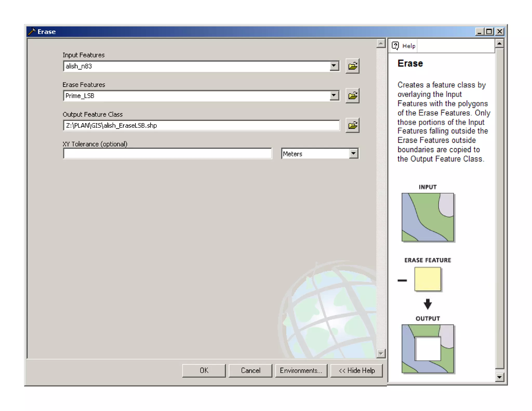
Task: Expand the Input Features dropdown
Action: coord(334,66)
